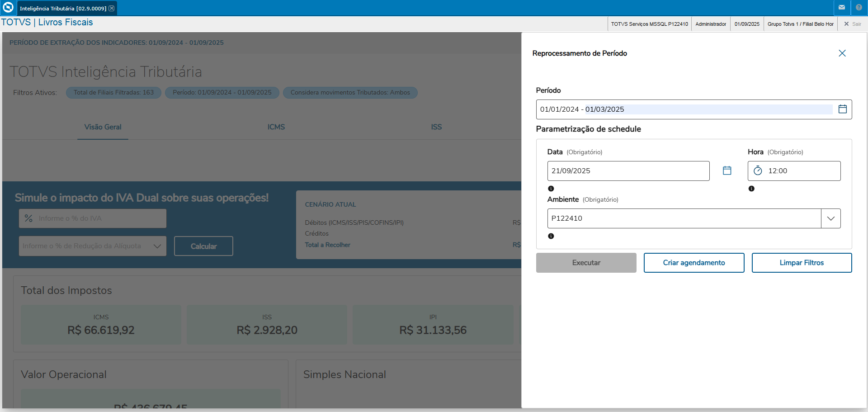Click the Considera movimentos Tributados chip

pyautogui.click(x=350, y=93)
